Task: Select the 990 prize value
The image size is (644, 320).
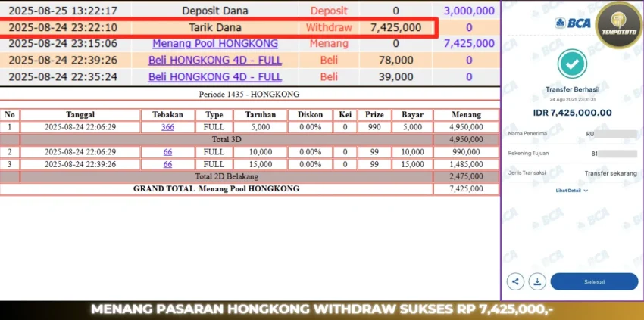Action: click(374, 127)
